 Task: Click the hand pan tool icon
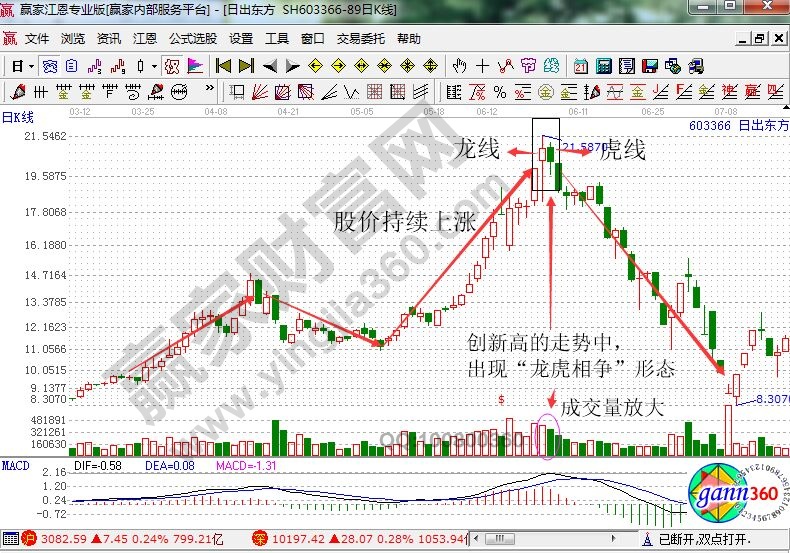pos(460,66)
